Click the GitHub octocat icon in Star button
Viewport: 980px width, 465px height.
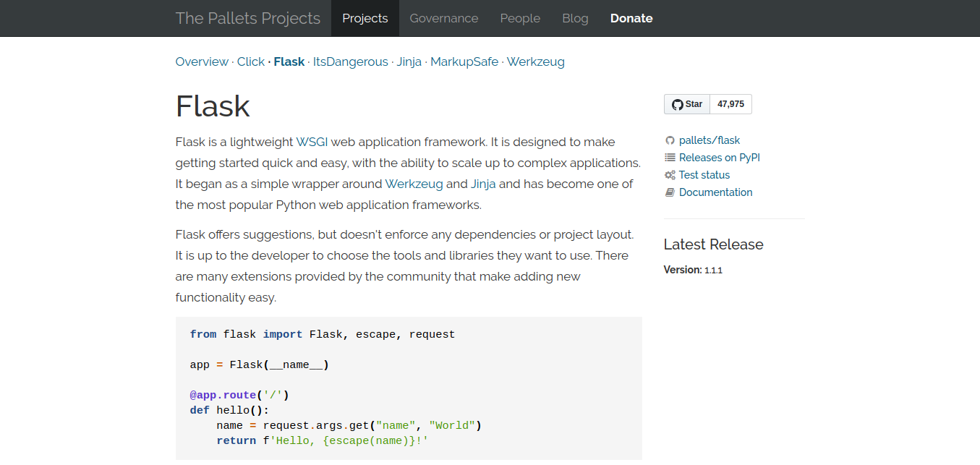pyautogui.click(x=677, y=104)
